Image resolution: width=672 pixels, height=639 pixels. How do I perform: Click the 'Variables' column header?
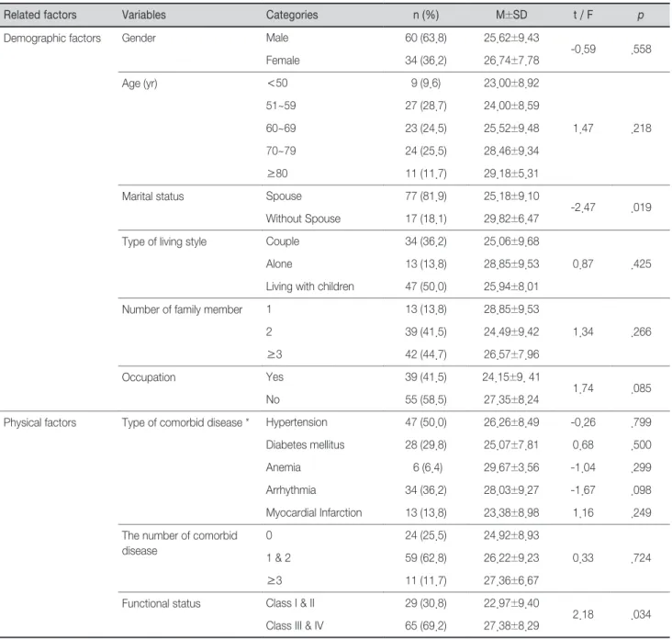point(143,15)
